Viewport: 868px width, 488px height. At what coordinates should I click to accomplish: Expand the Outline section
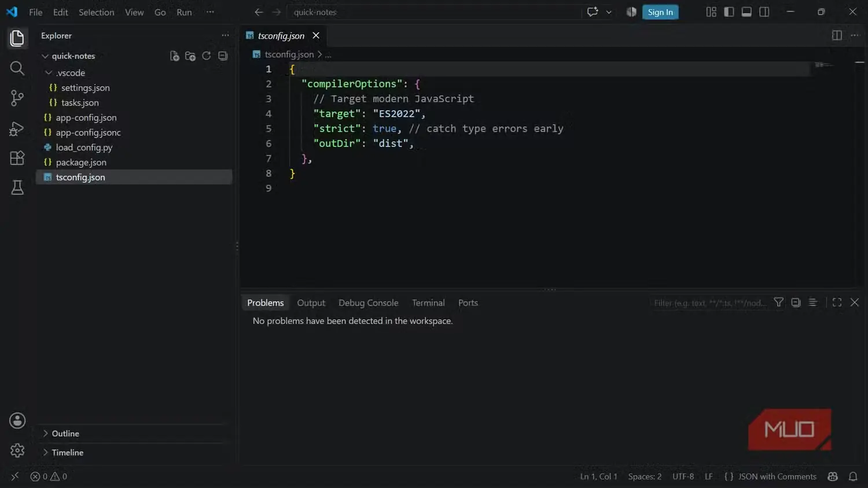click(45, 434)
